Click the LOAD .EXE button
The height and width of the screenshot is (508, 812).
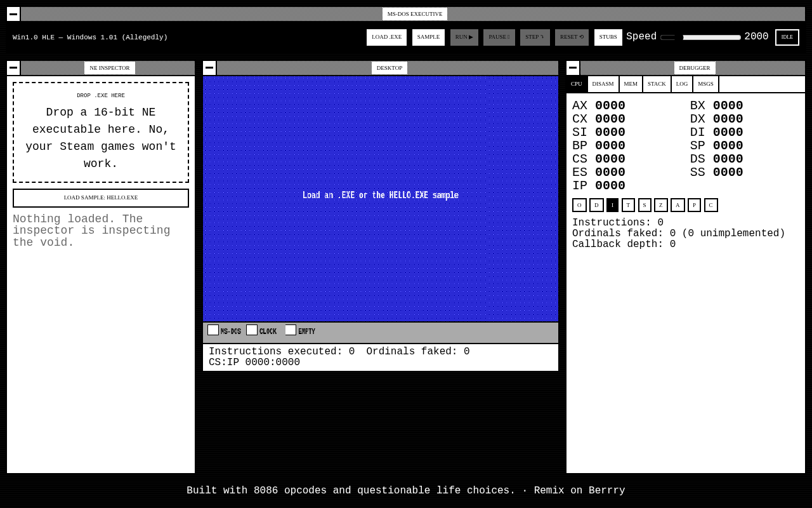coord(386,37)
